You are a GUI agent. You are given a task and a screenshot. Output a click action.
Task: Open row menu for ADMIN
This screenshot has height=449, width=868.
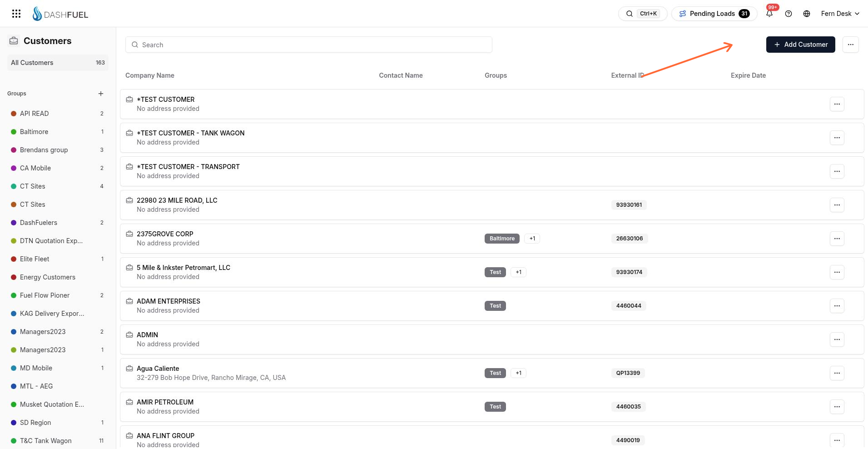[837, 339]
